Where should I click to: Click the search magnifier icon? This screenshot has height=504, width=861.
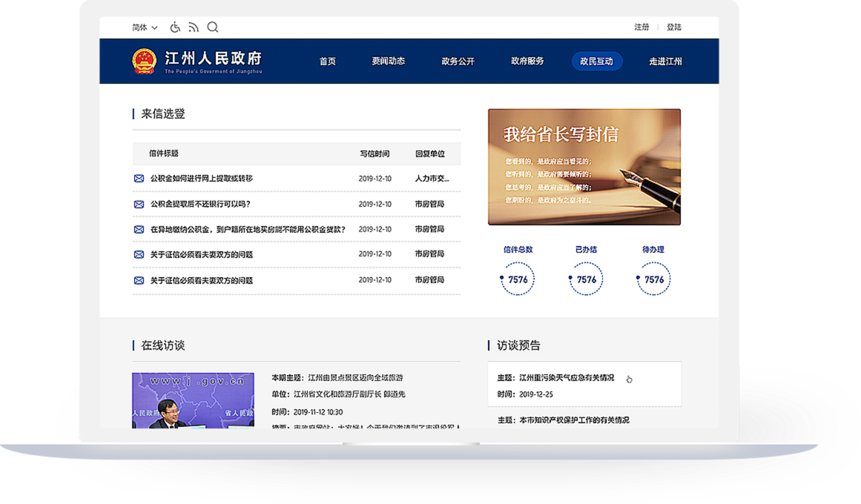[213, 27]
